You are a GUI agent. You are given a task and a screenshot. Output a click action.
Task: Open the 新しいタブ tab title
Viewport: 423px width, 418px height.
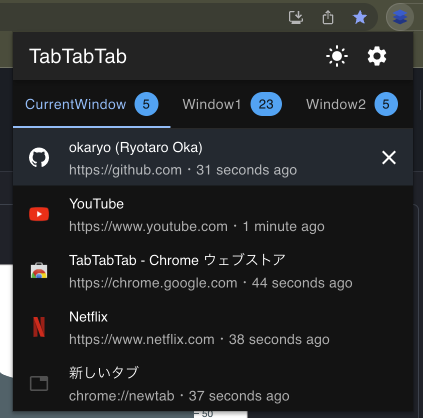(104, 373)
